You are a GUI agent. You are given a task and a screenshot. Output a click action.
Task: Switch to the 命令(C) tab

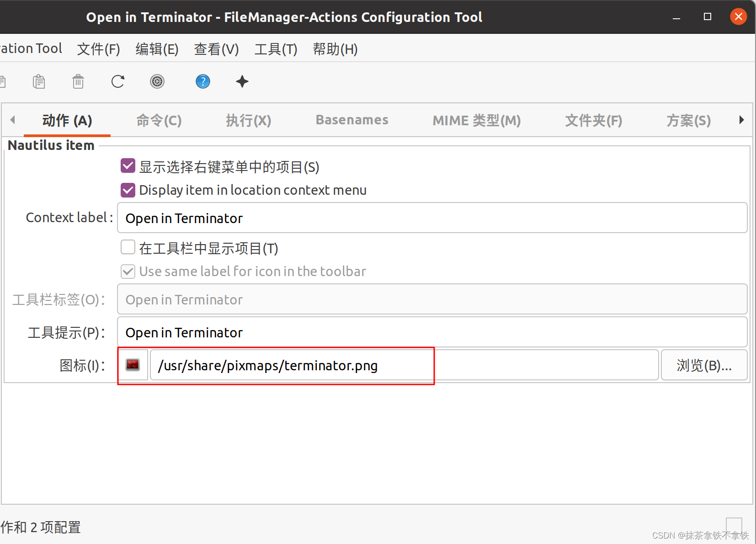pyautogui.click(x=159, y=121)
